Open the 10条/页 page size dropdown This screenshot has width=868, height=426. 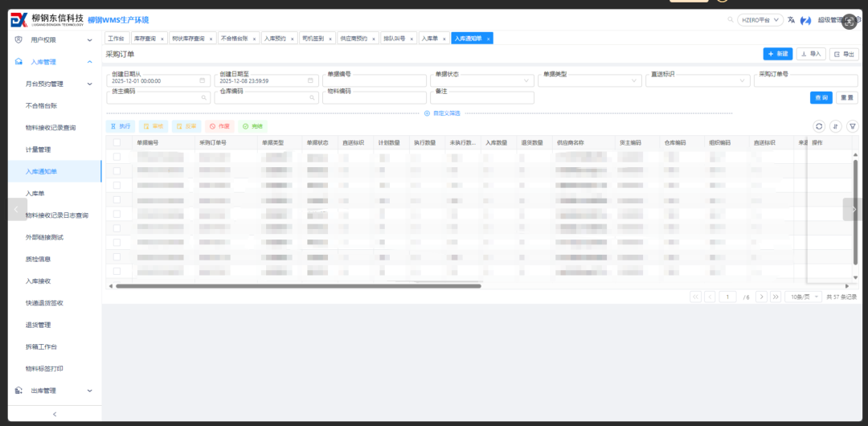tap(803, 297)
